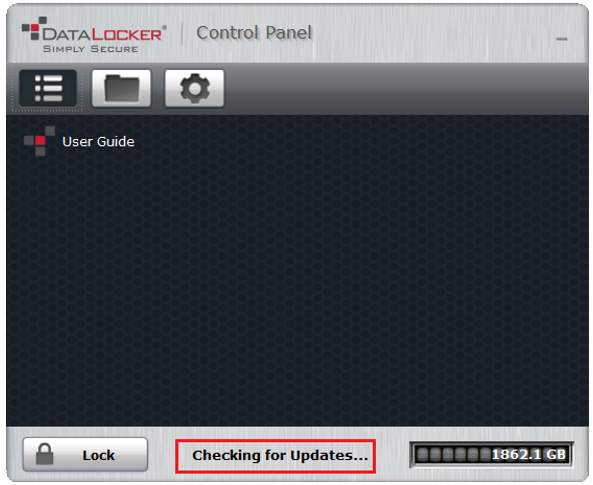
Task: Switch to the Settings tab
Action: (194, 89)
